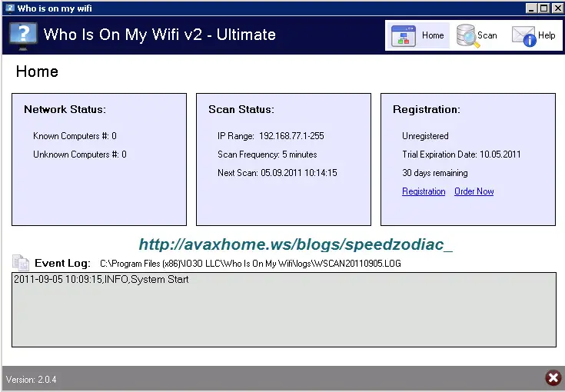The image size is (565, 392).
Task: Click the event log text area
Action: [x=284, y=310]
